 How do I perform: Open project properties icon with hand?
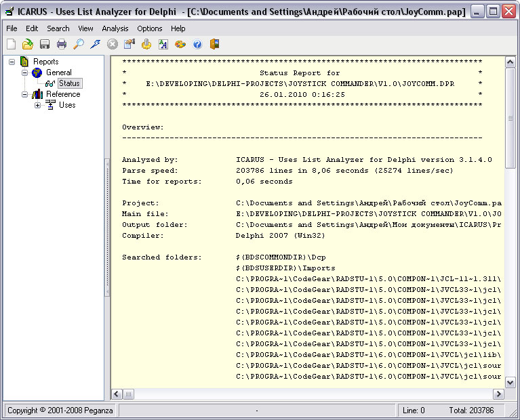tap(129, 44)
